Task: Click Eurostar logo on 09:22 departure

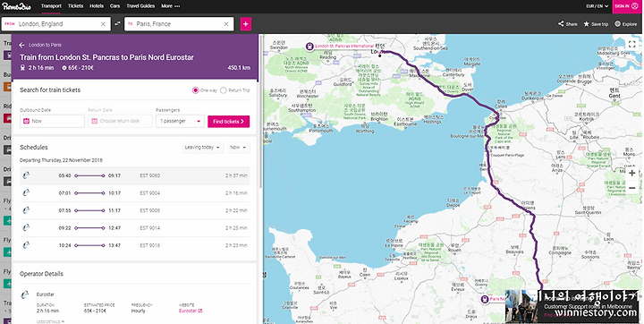Action: (26, 228)
